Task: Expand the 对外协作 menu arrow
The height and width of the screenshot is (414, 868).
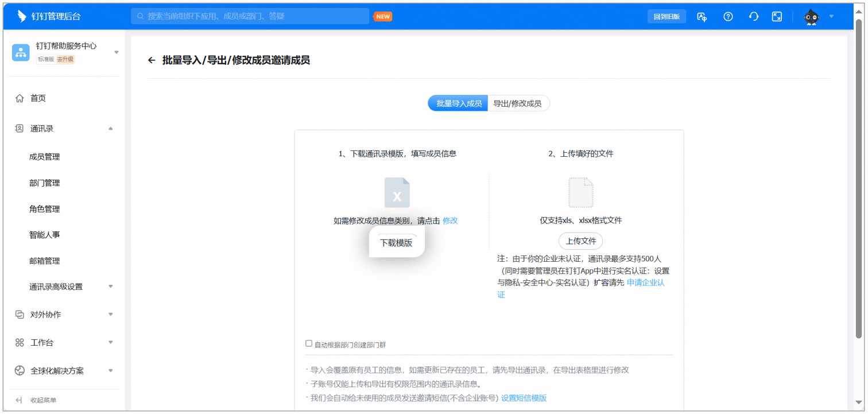Action: pos(111,315)
